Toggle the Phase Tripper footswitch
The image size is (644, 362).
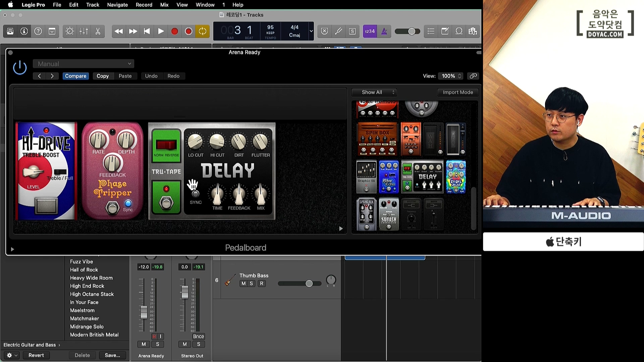112,208
